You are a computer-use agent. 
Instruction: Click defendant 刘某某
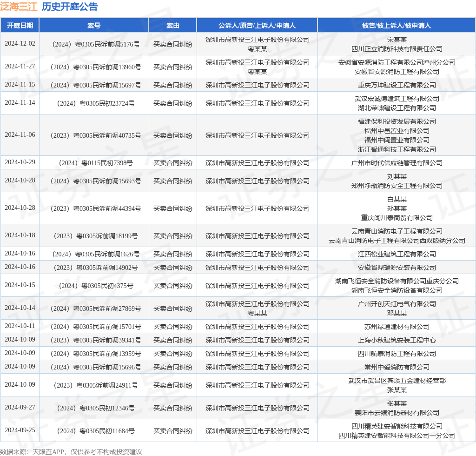point(397,176)
